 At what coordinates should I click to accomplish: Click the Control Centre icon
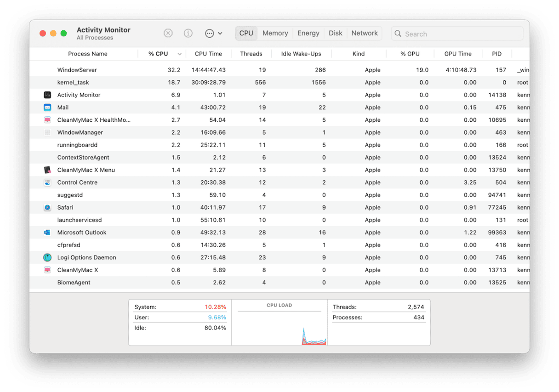[47, 182]
